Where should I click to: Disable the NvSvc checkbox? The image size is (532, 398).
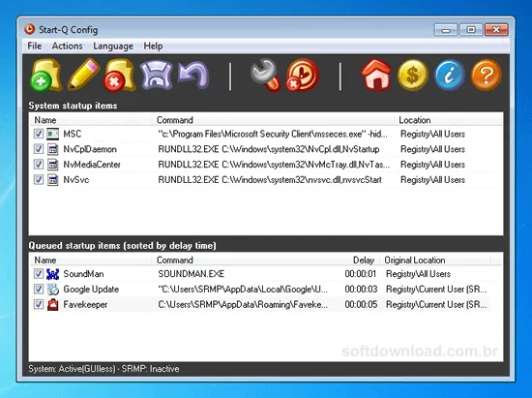(39, 179)
